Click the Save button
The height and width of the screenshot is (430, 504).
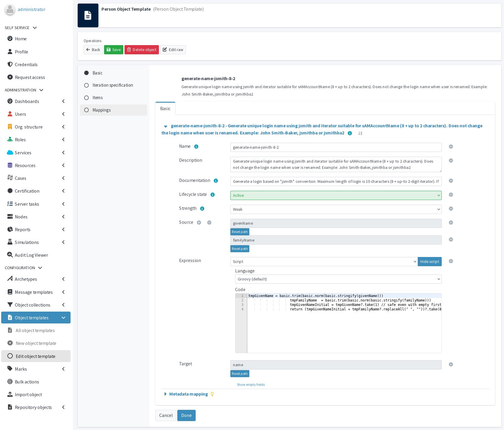click(x=114, y=50)
